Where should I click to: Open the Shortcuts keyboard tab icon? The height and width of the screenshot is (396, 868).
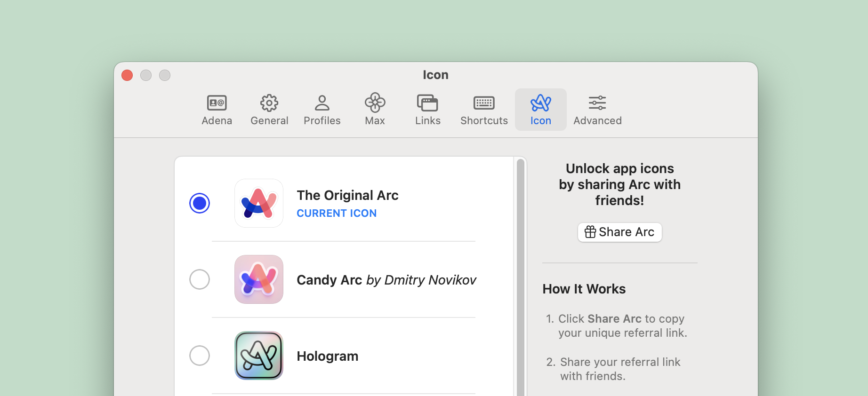(484, 103)
